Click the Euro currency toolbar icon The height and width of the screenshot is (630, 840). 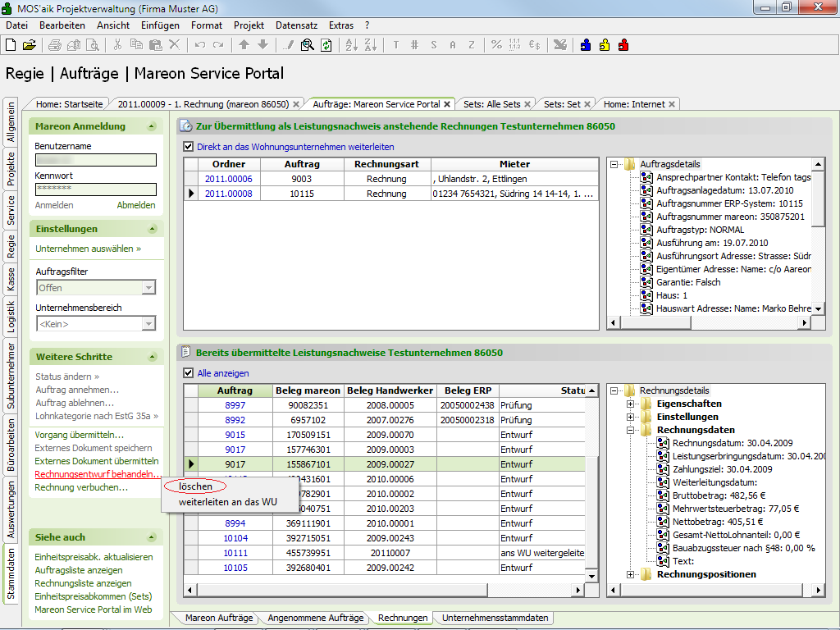point(534,45)
